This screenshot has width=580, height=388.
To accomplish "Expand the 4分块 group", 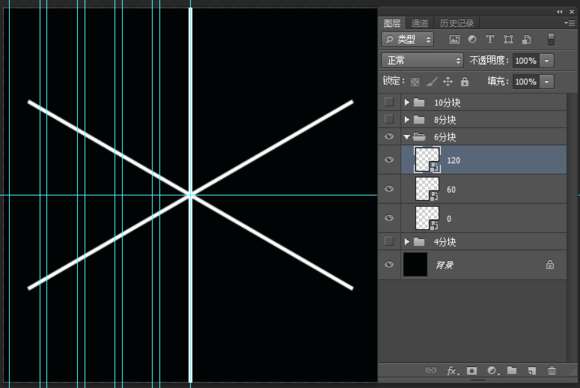I will [x=407, y=242].
